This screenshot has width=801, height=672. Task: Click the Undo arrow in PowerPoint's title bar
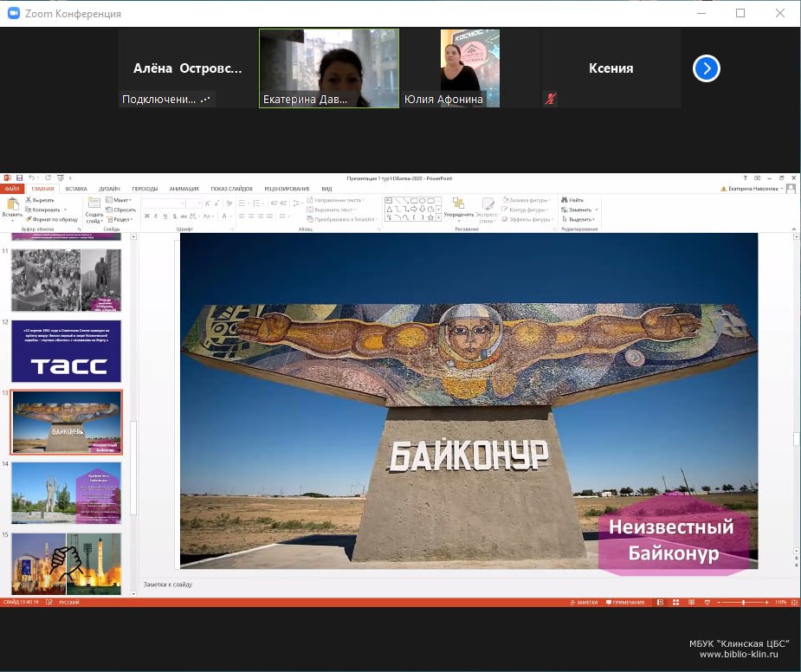(32, 178)
